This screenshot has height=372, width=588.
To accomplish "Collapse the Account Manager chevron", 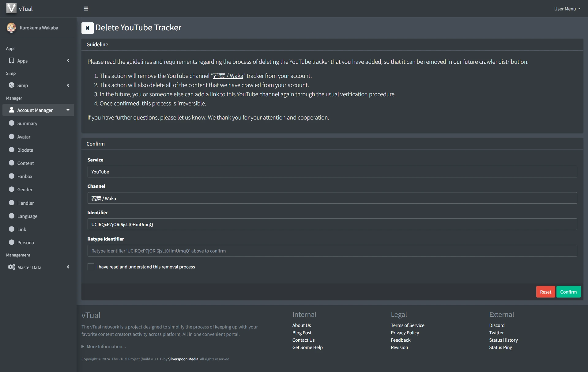I will pos(68,110).
